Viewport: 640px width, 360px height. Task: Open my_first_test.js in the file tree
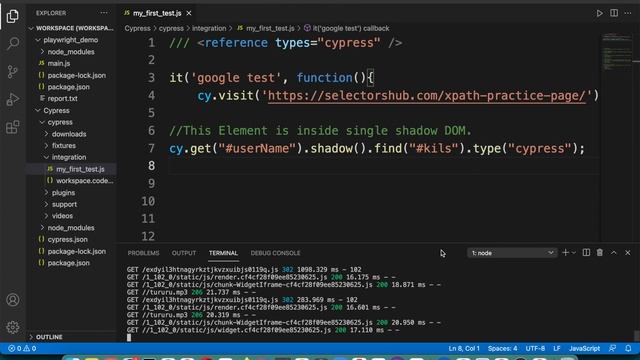pyautogui.click(x=80, y=169)
